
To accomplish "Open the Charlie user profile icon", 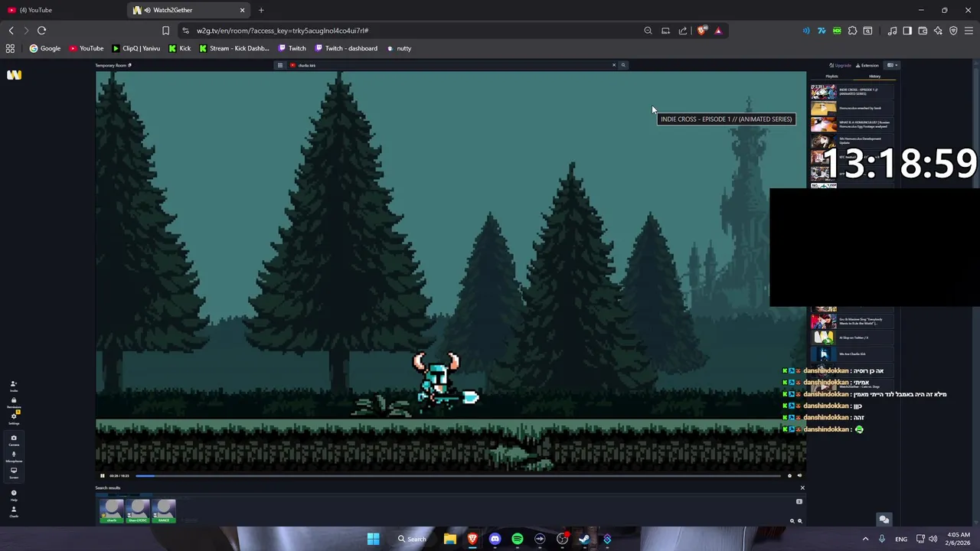I will point(13,511).
